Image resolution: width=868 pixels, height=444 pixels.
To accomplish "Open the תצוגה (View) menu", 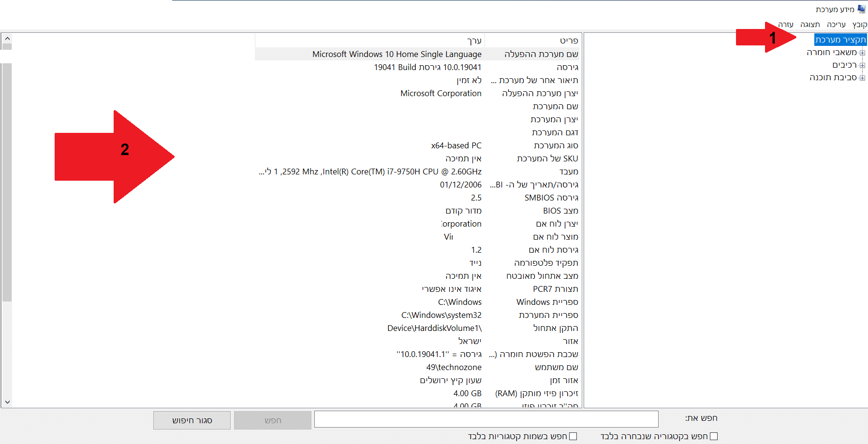I will [x=810, y=25].
